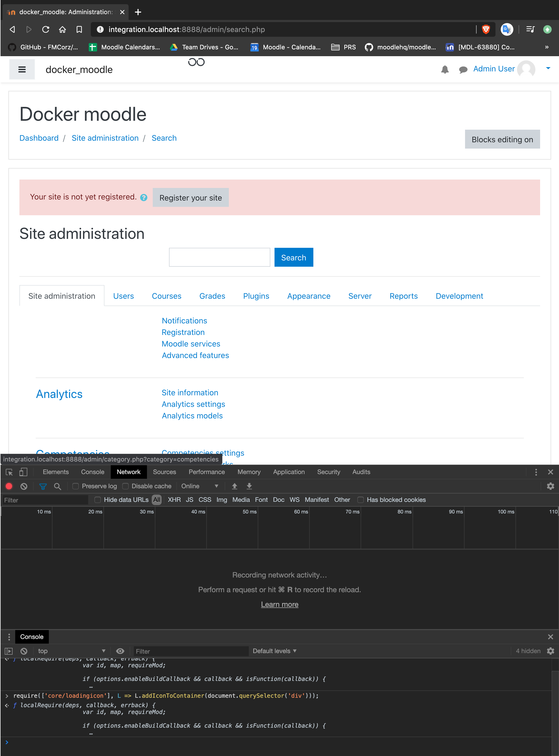559x756 pixels.
Task: Open Moodle side navigation hamburger menu
Action: click(22, 69)
